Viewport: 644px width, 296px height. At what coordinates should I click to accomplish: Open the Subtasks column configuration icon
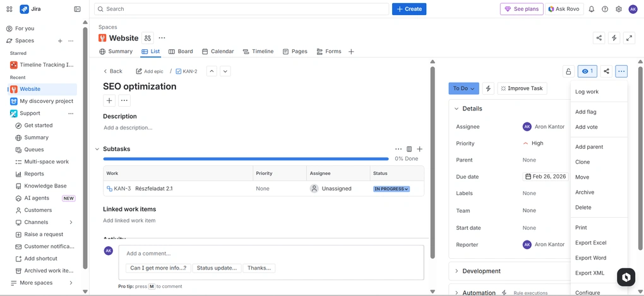(409, 149)
